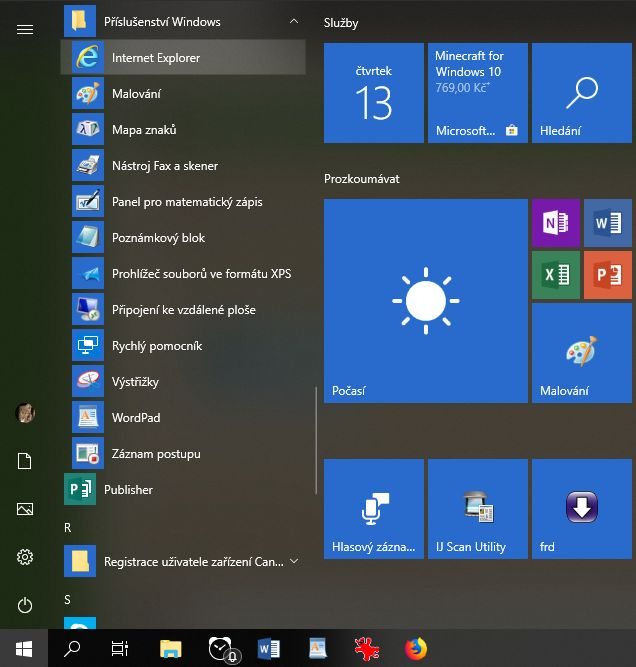The image size is (636, 667).
Task: Open taskbar Search magnifier
Action: click(x=72, y=648)
